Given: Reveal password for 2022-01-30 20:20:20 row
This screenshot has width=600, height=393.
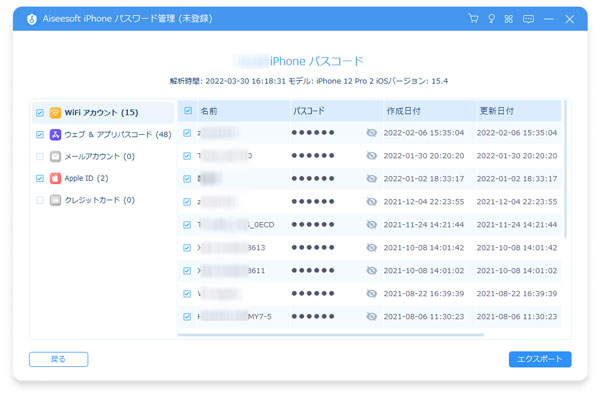Looking at the screenshot, I should pos(371,155).
